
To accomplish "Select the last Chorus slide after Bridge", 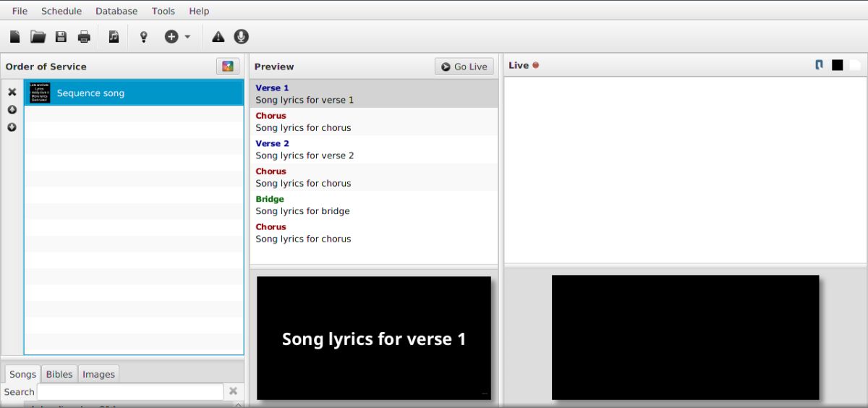I will click(374, 233).
